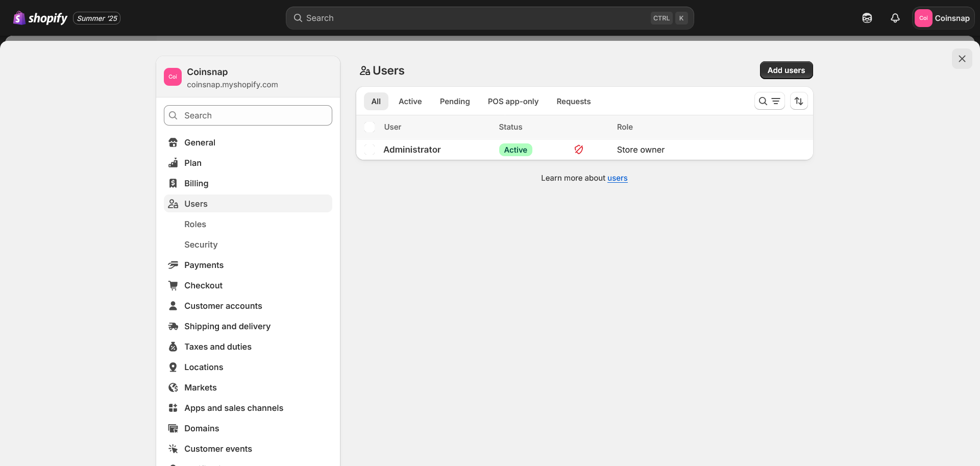Switch to POS app-only tab
Screen dimensions: 980x466
(512, 102)
